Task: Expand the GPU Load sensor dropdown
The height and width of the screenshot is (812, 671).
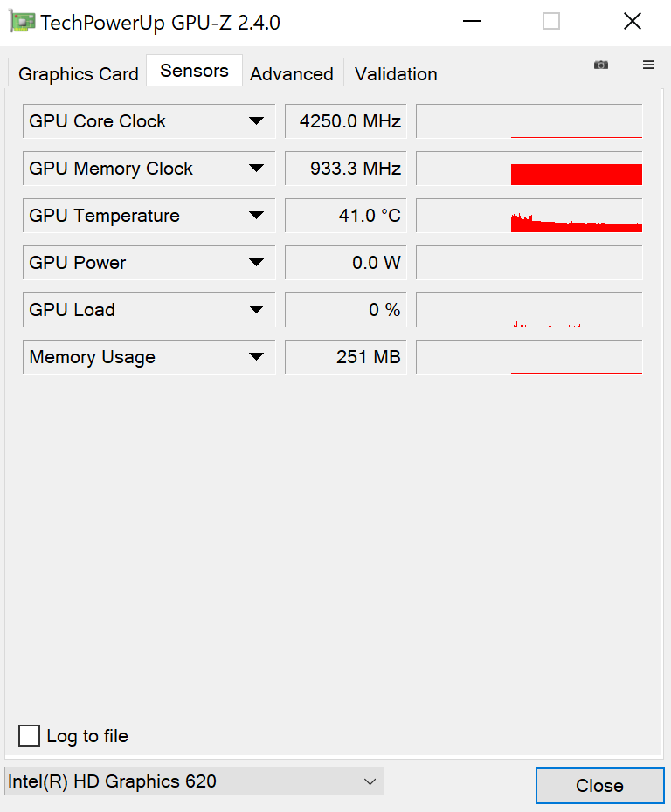Action: [256, 310]
